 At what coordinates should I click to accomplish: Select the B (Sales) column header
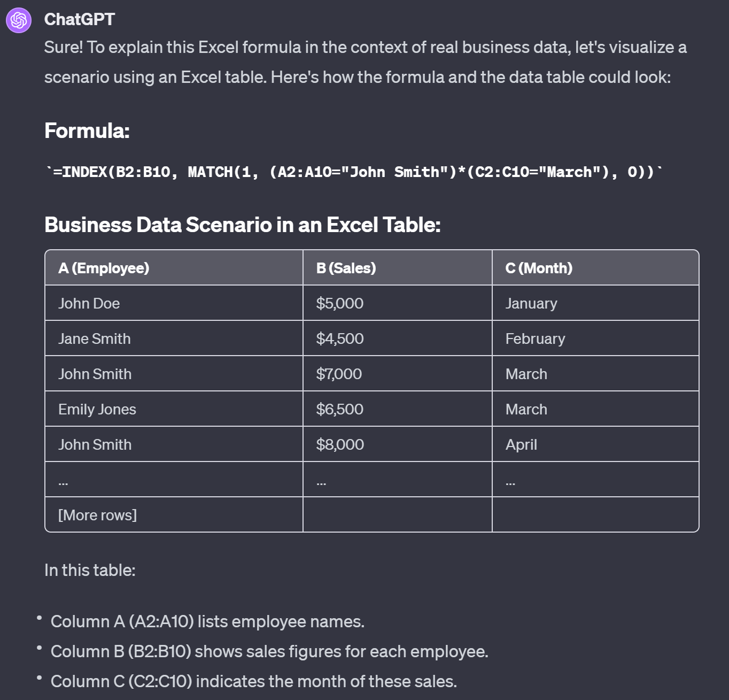pyautogui.click(x=346, y=268)
